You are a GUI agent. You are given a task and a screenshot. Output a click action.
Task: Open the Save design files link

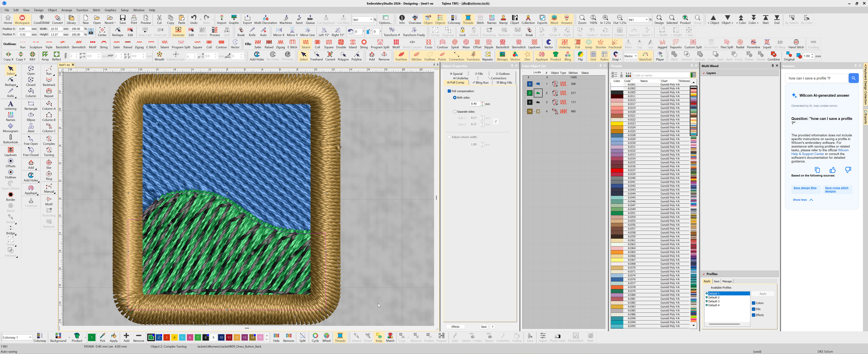[x=805, y=188]
